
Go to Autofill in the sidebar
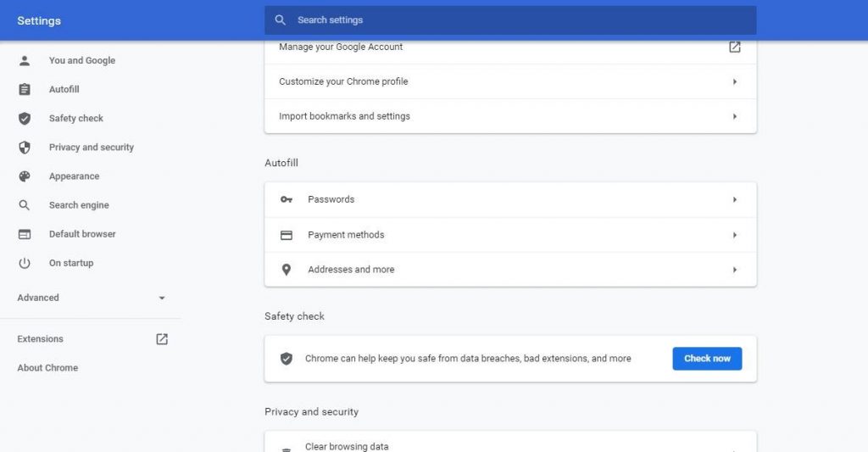click(x=64, y=89)
